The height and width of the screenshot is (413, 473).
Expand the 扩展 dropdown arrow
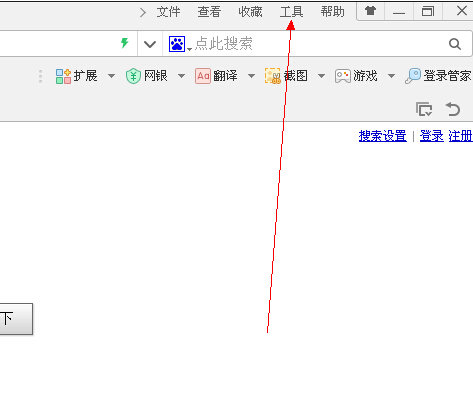(x=112, y=76)
